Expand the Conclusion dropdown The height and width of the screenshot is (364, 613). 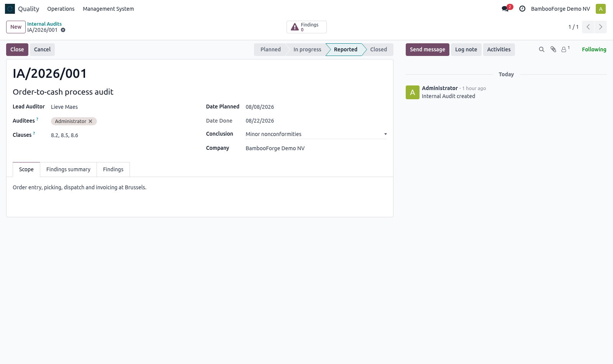click(316, 134)
